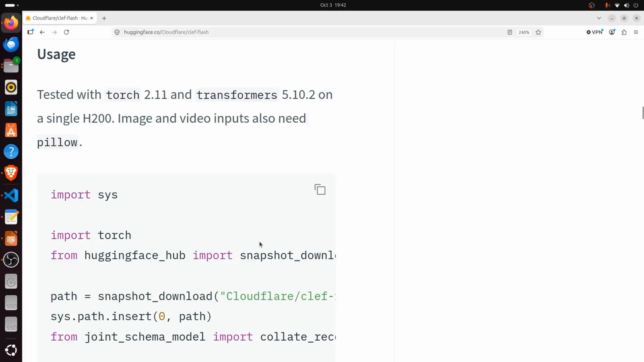This screenshot has height=362, width=644.
Task: Open Text Editor from the dock
Action: point(11,217)
